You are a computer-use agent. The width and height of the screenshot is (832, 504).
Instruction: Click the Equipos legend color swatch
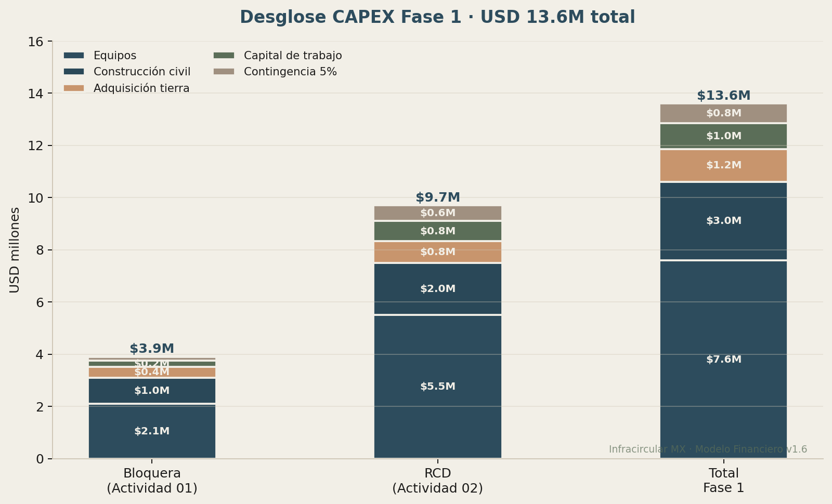74,55
